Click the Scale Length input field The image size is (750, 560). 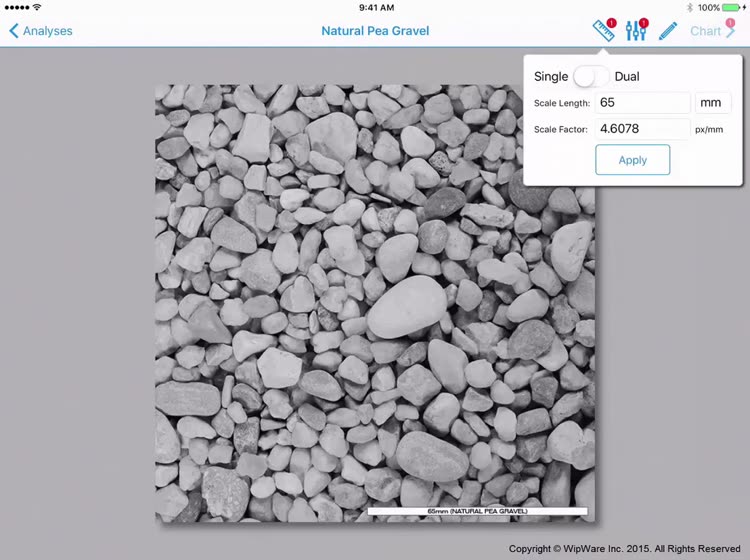(x=642, y=103)
